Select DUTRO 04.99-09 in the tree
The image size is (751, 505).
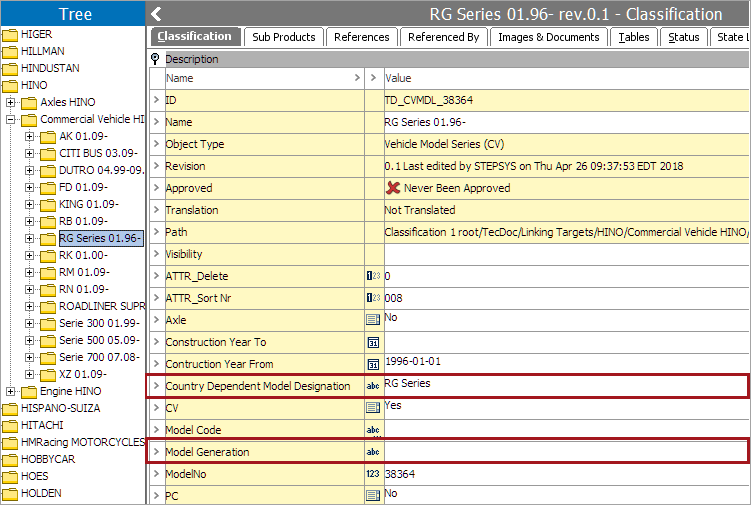(x=101, y=170)
